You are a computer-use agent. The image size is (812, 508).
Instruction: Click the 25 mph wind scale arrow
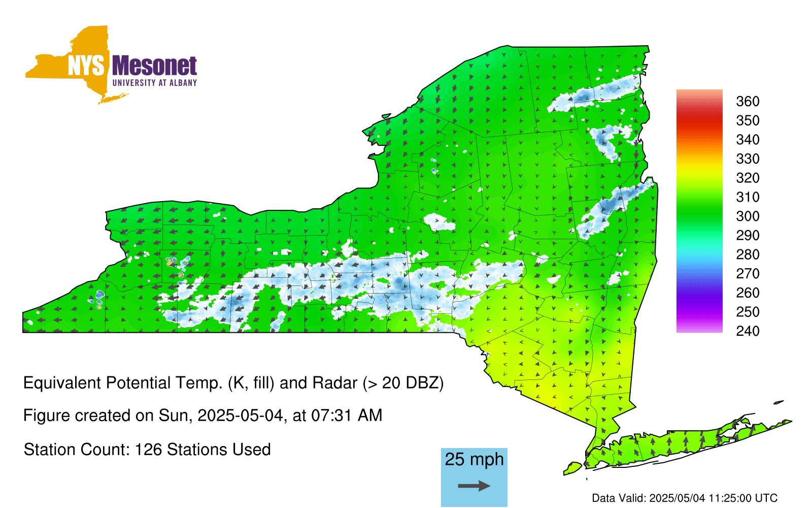pyautogui.click(x=474, y=486)
